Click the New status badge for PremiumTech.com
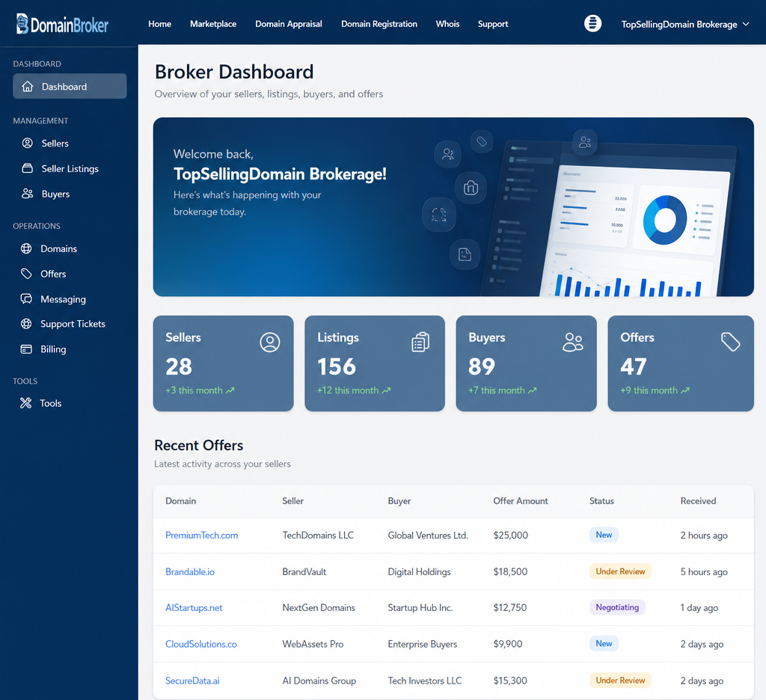766x700 pixels. point(604,535)
